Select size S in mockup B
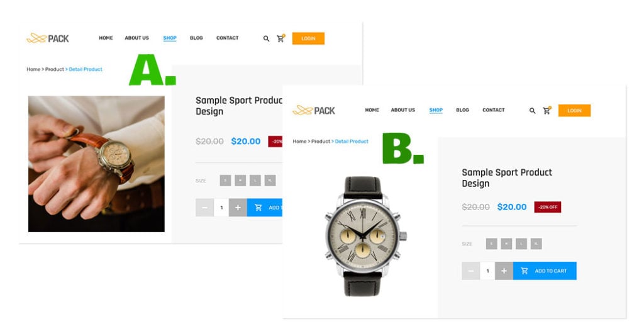Screen dimensions: 644x336 click(x=492, y=244)
